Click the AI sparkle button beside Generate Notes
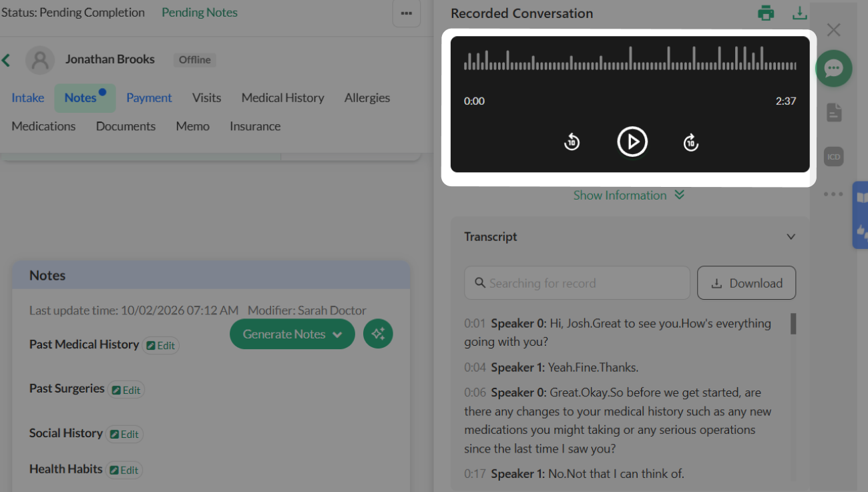 tap(378, 334)
